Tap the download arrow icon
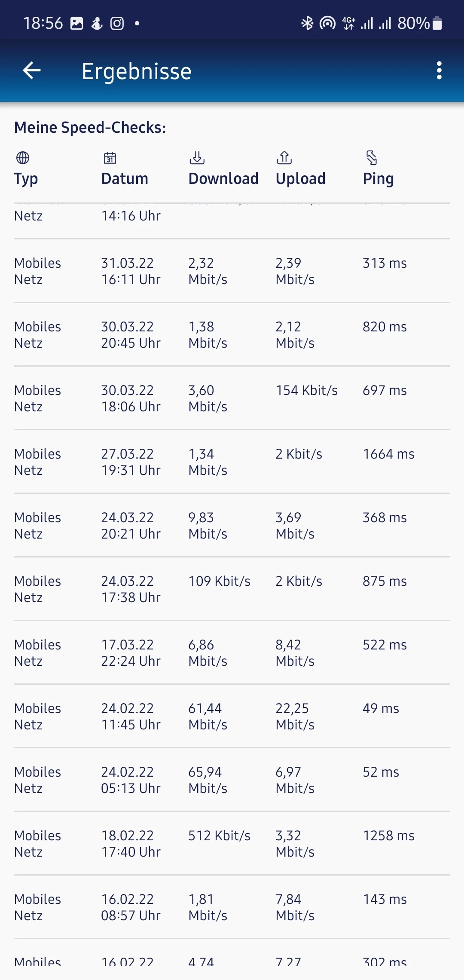The width and height of the screenshot is (464, 980). pos(197,158)
